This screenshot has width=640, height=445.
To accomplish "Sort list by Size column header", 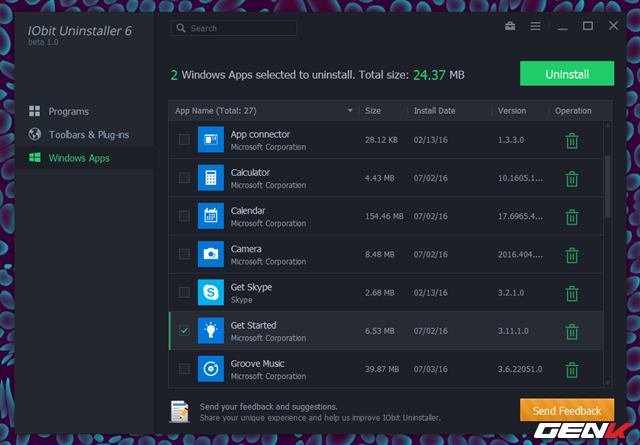I will 373,111.
